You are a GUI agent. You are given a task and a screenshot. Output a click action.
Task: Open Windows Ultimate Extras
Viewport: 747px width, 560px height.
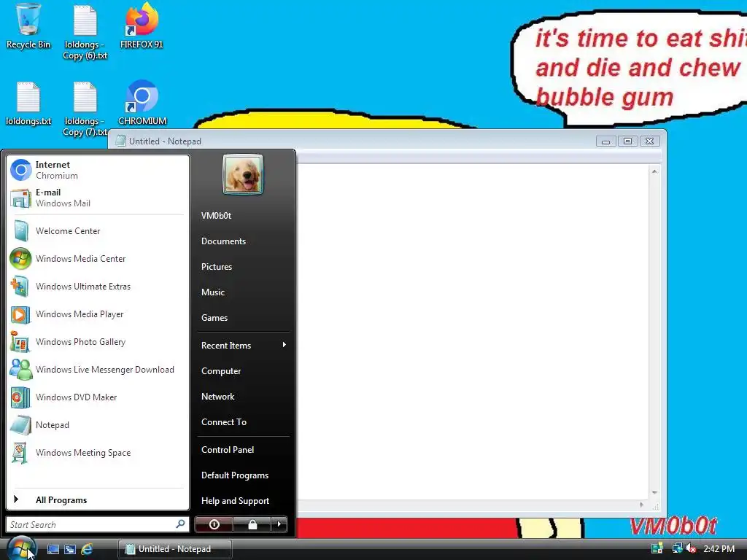97,286
